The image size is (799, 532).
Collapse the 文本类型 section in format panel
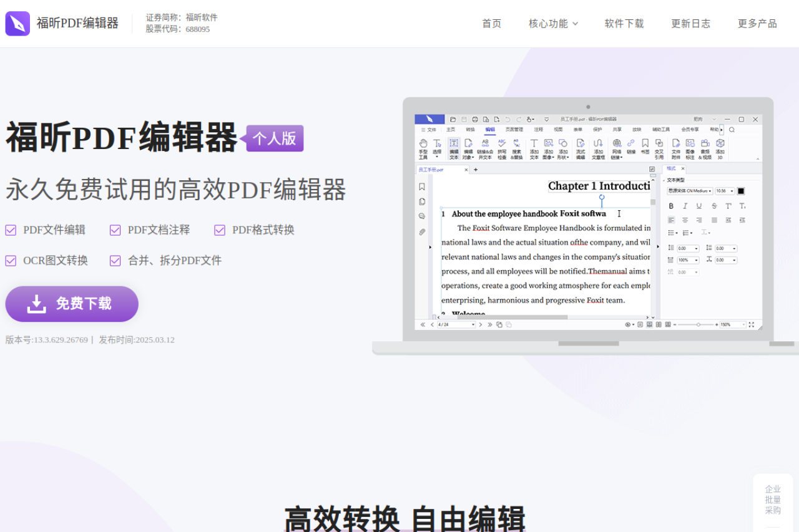(664, 180)
